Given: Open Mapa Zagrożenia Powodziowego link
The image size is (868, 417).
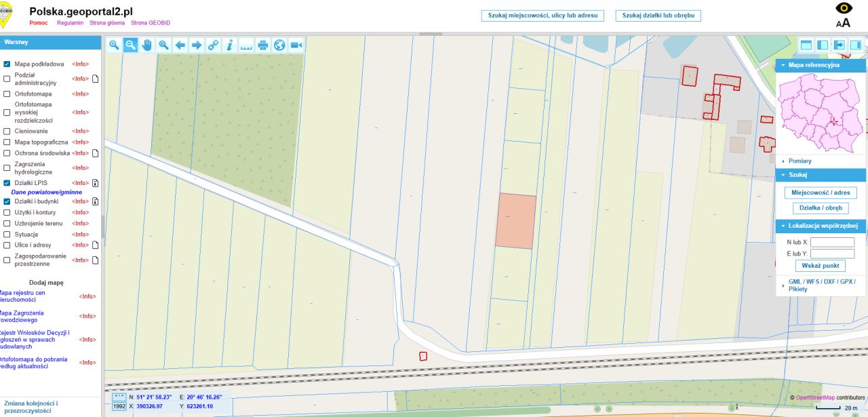Looking at the screenshot, I should click(x=22, y=316).
